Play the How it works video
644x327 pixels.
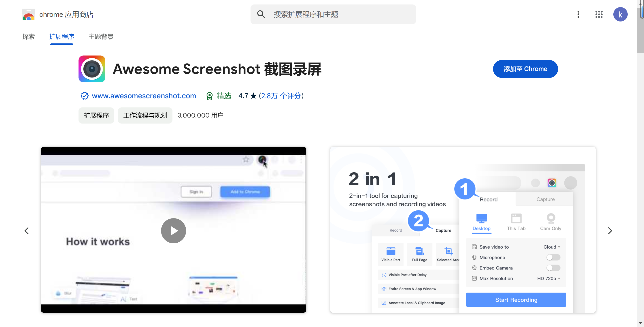click(173, 230)
